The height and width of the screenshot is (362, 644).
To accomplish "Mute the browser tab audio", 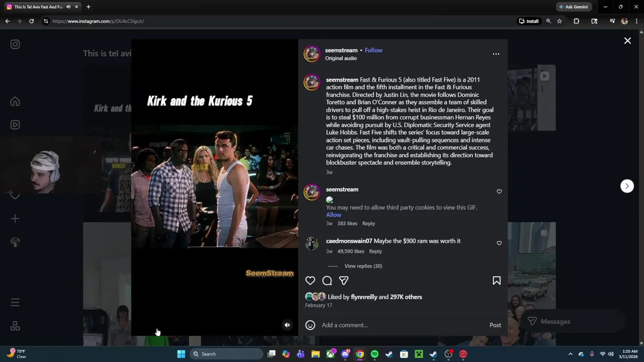I will (68, 7).
